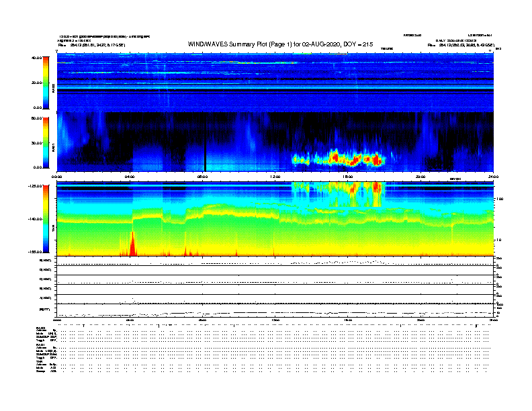Click the black vertical gap in RAD1 near 08:00

coord(205,142)
